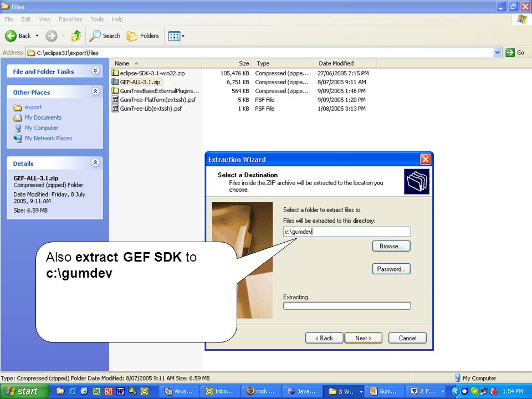This screenshot has width=532, height=399.
Task: Open the 2 F... grouped taskbar button
Action: 427,391
